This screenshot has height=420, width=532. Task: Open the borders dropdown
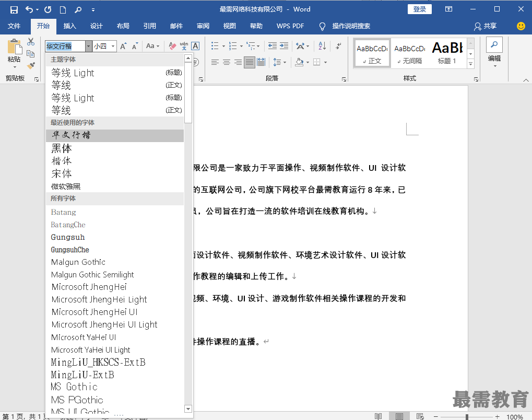click(x=325, y=62)
